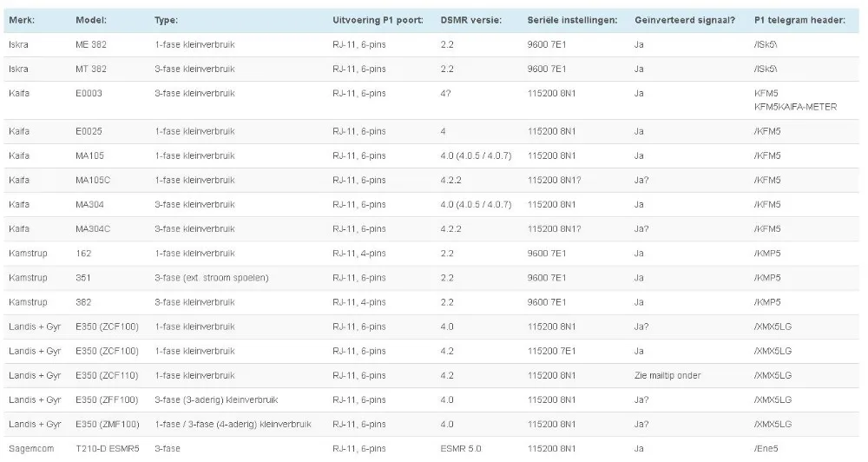
Task: Select the 'ME 382' model cell
Action: pos(91,45)
